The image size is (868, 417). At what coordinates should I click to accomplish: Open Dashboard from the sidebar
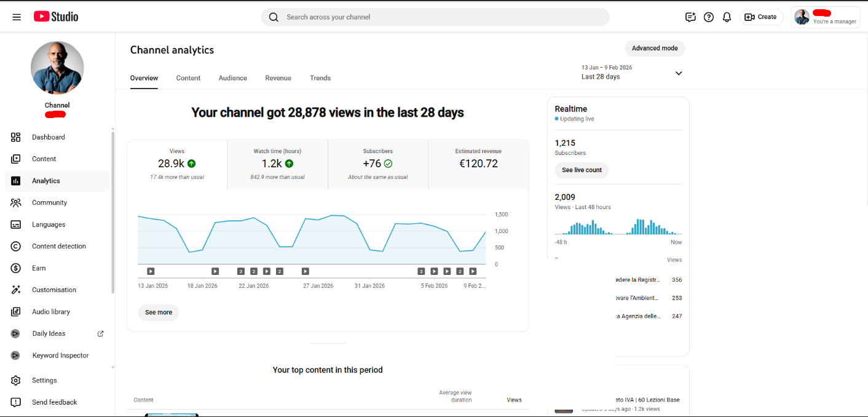coord(48,137)
